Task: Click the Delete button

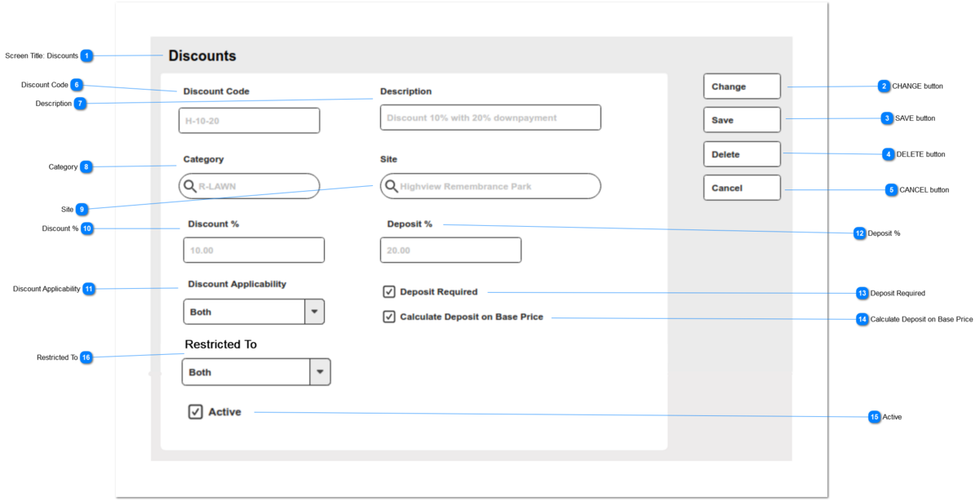Action: (742, 154)
